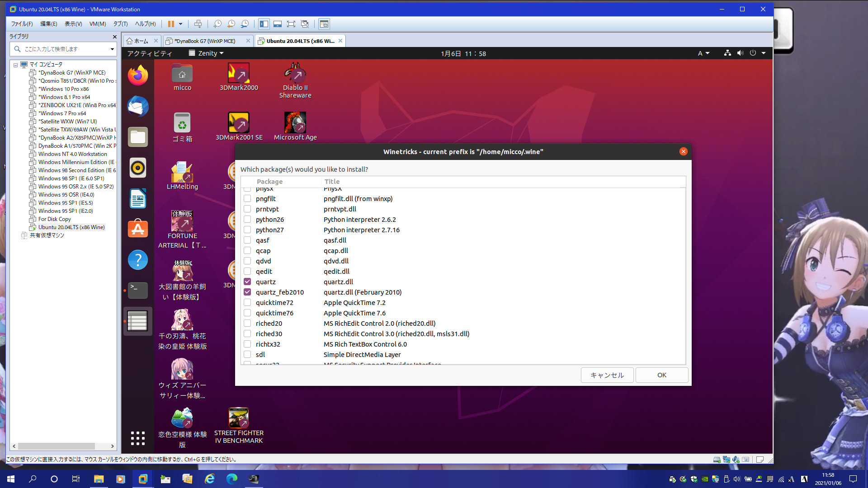This screenshot has width=868, height=488.
Task: Check the python27 package checkbox
Action: (247, 230)
